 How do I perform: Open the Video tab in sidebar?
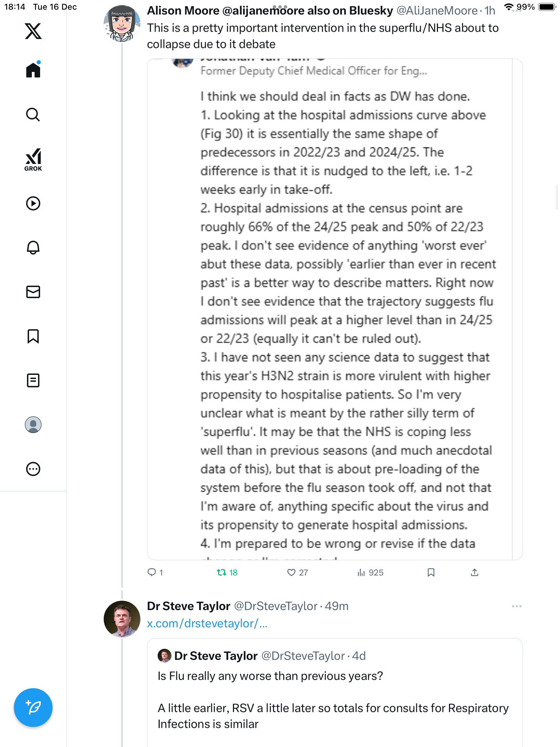[33, 203]
